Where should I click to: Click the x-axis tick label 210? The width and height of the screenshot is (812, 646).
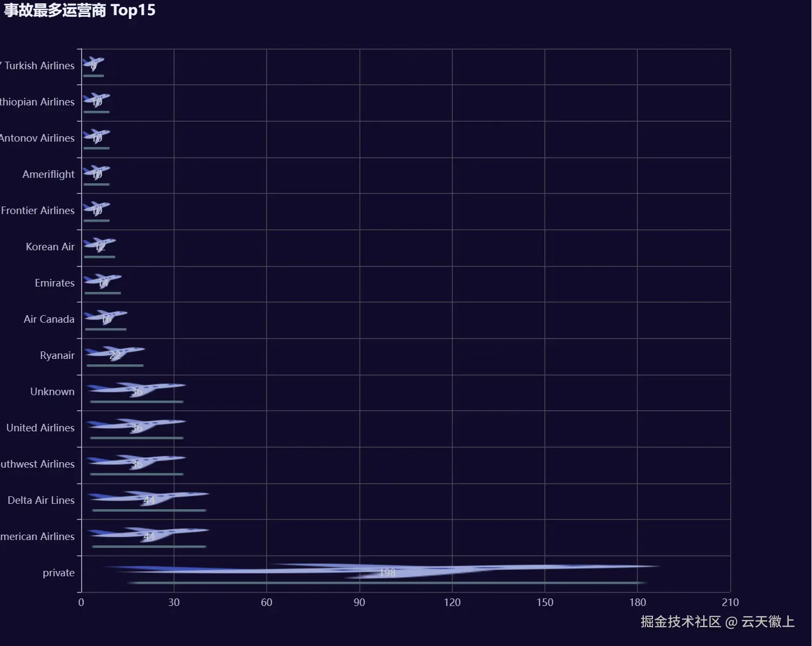coord(730,602)
